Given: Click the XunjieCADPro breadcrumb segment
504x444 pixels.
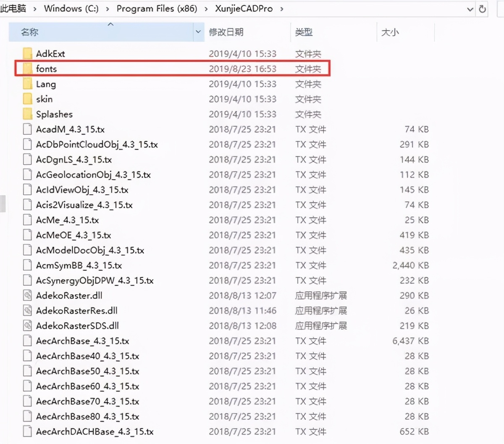Looking at the screenshot, I should tap(244, 8).
